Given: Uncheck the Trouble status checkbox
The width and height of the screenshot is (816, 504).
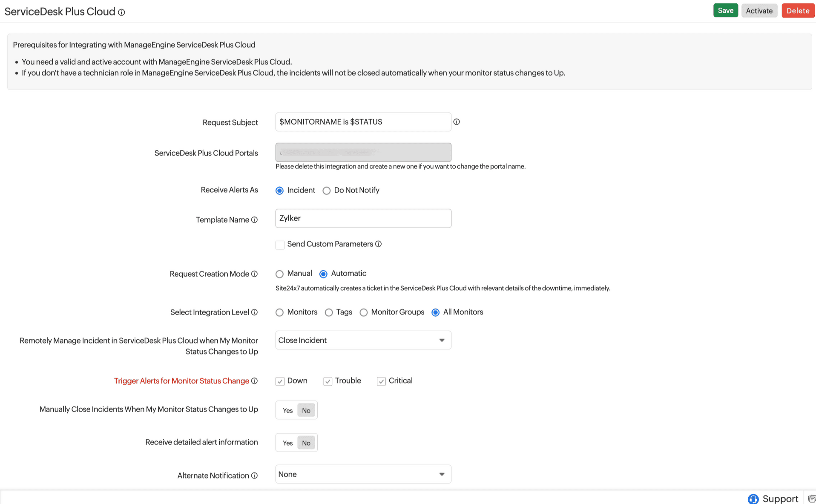Looking at the screenshot, I should pos(328,381).
